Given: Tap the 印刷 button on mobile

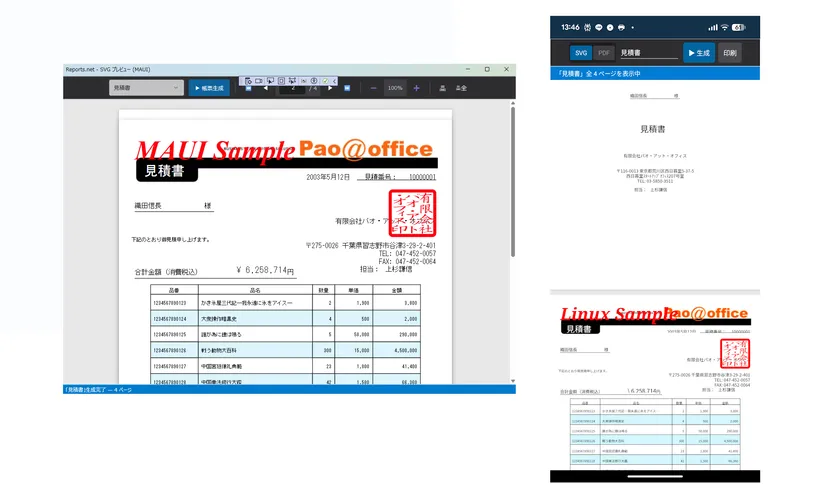Looking at the screenshot, I should 730,53.
